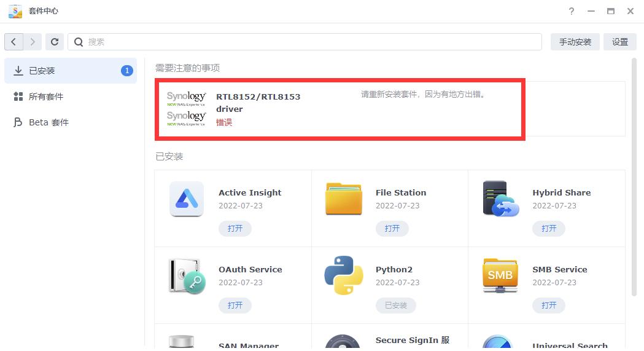Viewport: 644px width, 351px height.
Task: Open 设置 settings
Action: 620,42
